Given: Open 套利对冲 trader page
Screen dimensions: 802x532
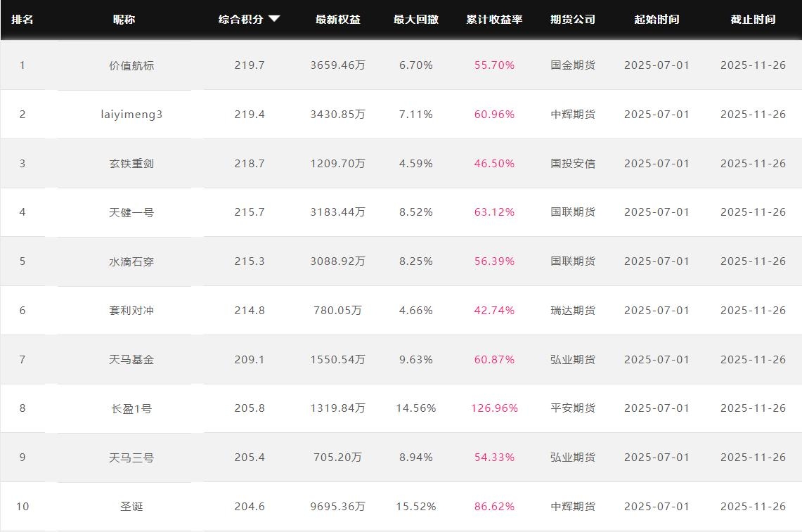Looking at the screenshot, I should (131, 310).
